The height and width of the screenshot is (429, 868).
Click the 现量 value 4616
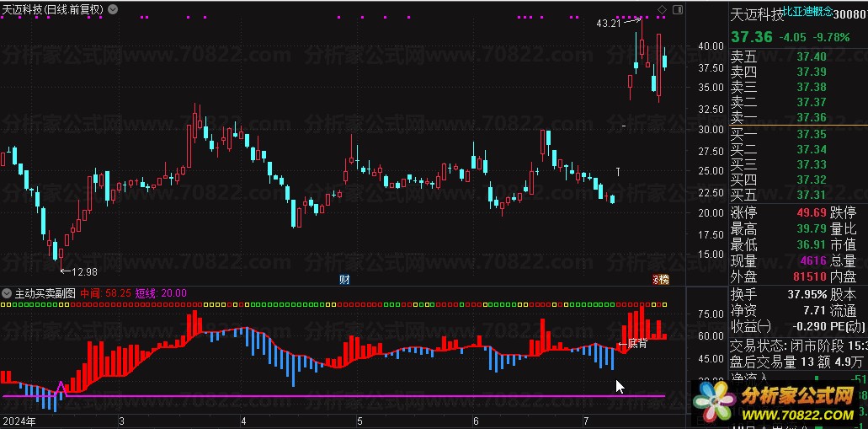(814, 260)
